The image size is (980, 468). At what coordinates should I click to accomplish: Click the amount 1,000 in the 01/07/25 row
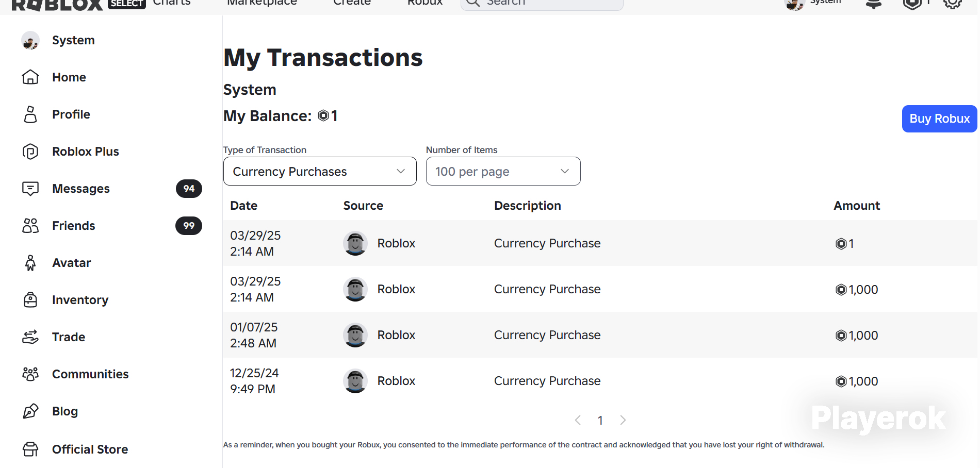tap(857, 336)
